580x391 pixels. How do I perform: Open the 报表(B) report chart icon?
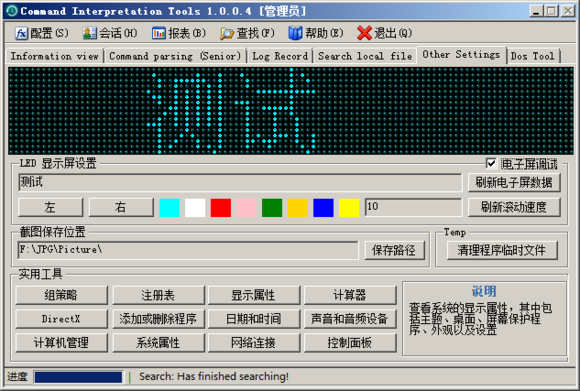click(x=159, y=33)
